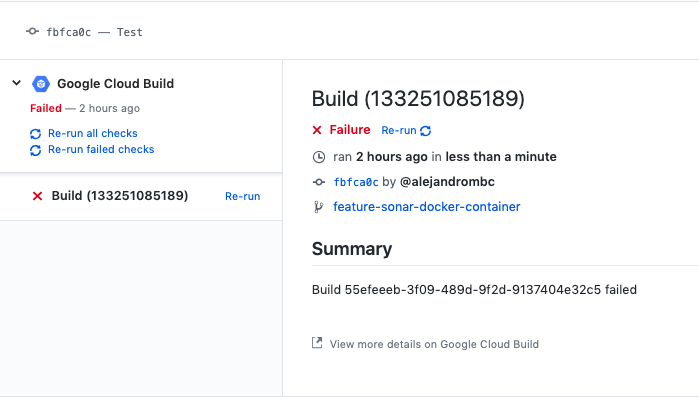Viewport: 699px width, 401px height.
Task: View more details on Google Cloud Build
Action: pyautogui.click(x=434, y=344)
